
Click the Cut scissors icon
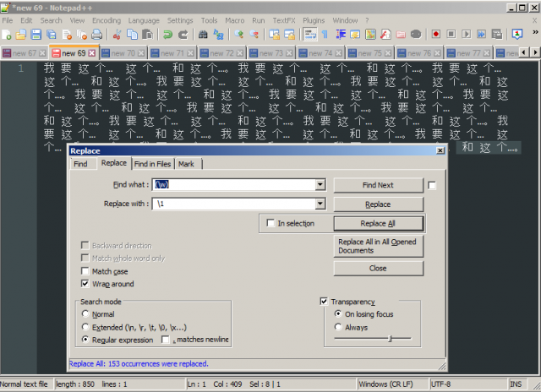pyautogui.click(x=117, y=35)
